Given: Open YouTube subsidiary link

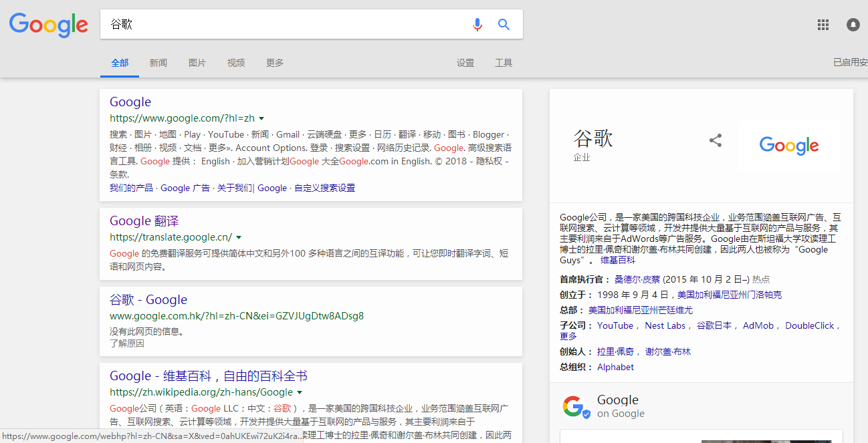Looking at the screenshot, I should pyautogui.click(x=615, y=325).
